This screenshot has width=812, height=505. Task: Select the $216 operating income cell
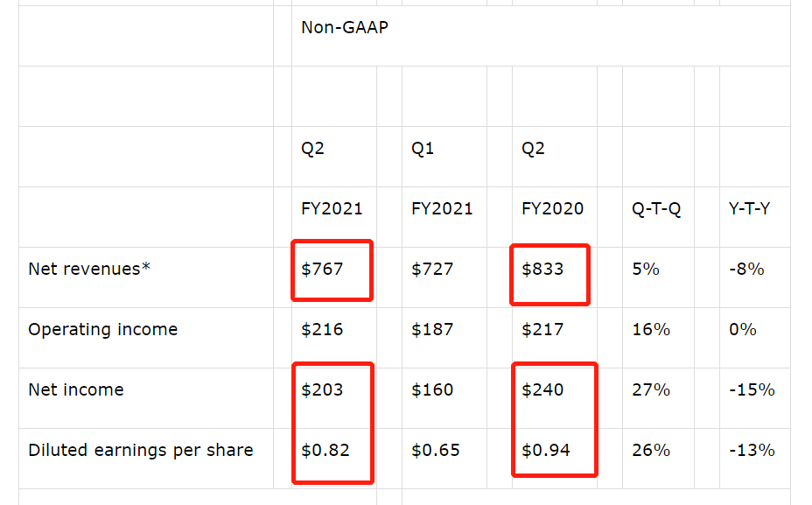coord(322,330)
